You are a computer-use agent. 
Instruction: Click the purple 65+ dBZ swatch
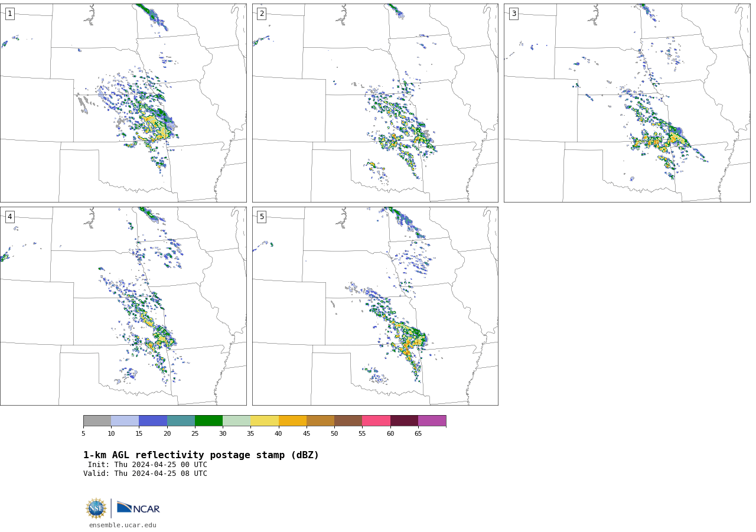[x=432, y=420]
